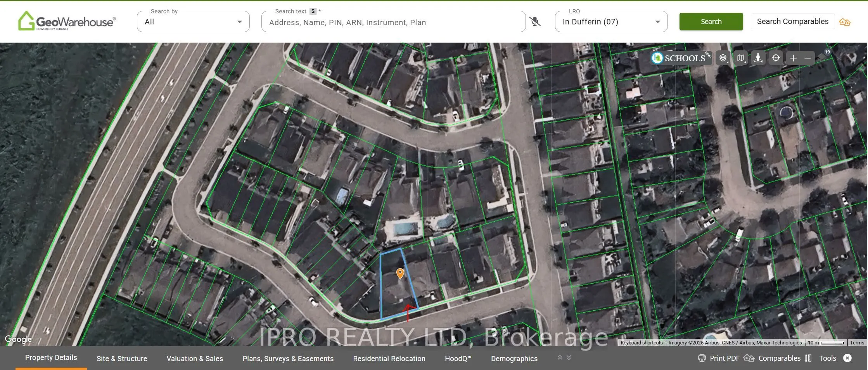Toggle the SCHOOLS map overlay
The width and height of the screenshot is (868, 370).
coord(680,58)
